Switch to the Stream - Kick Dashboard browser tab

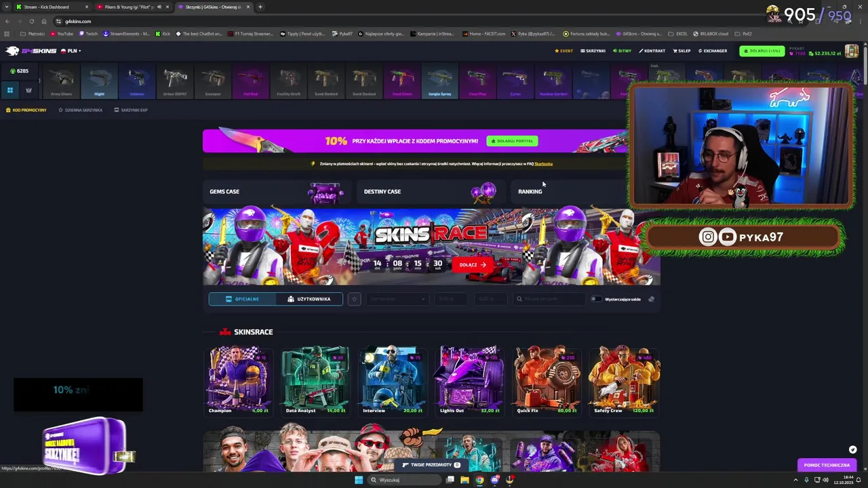[52, 7]
